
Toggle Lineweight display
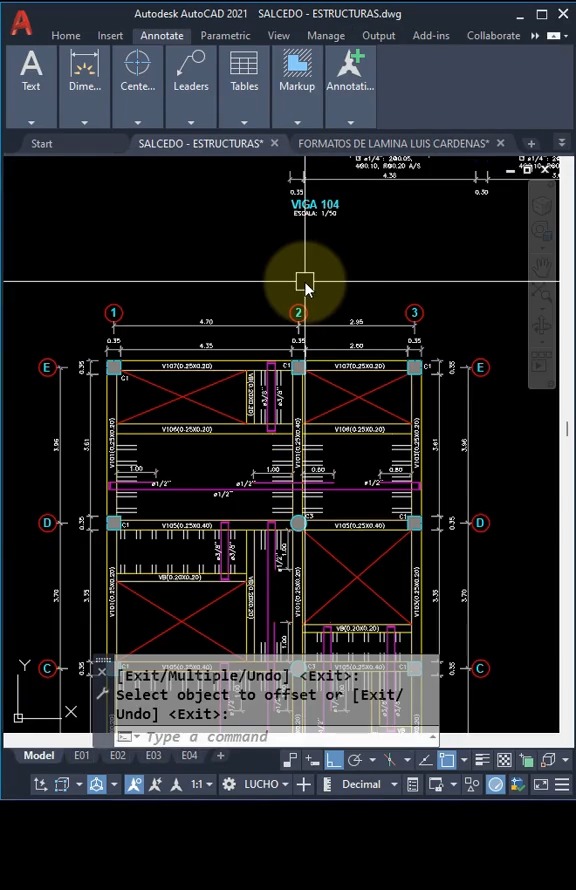482,759
